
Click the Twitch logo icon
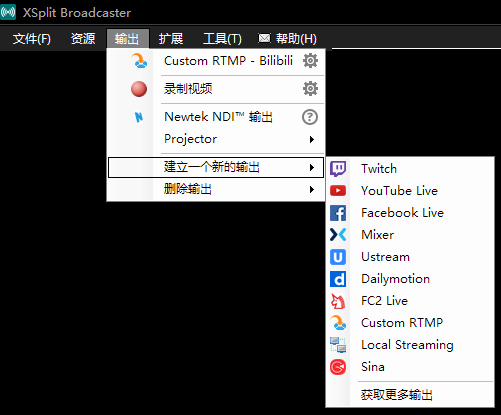(x=338, y=169)
